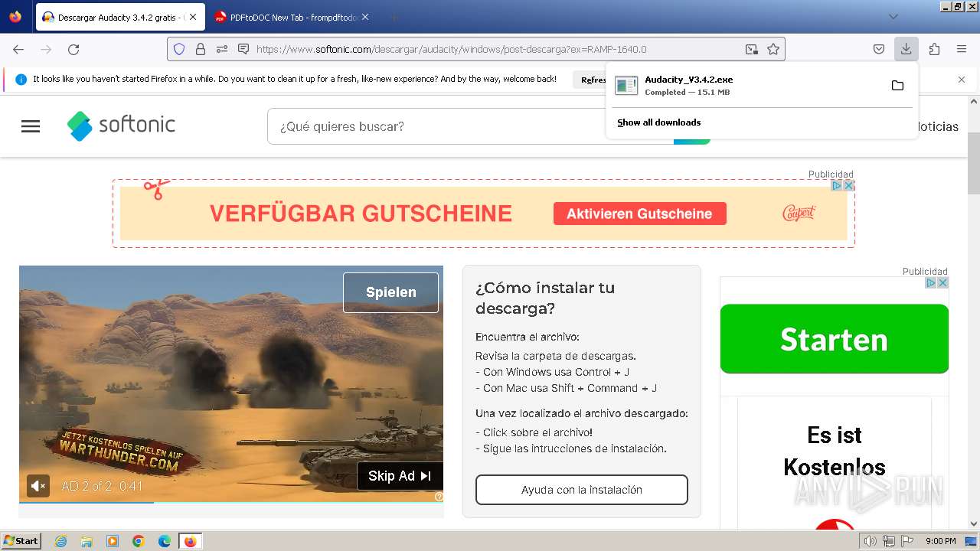980x551 pixels.
Task: Click the taskbar clock showing 9:00 PM
Action: [x=941, y=541]
